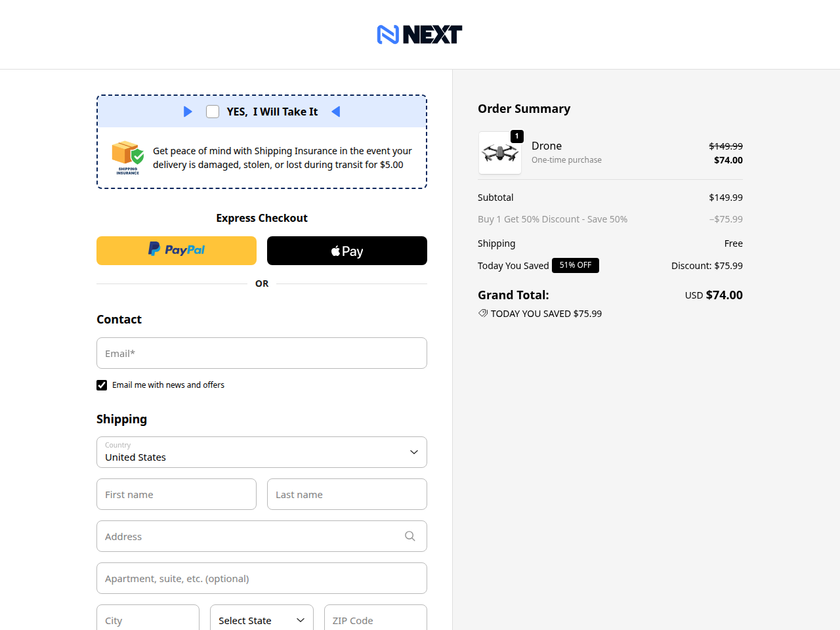Select the Apartment, suite field
Viewport: 840px width, 630px height.
pyautogui.click(x=262, y=578)
